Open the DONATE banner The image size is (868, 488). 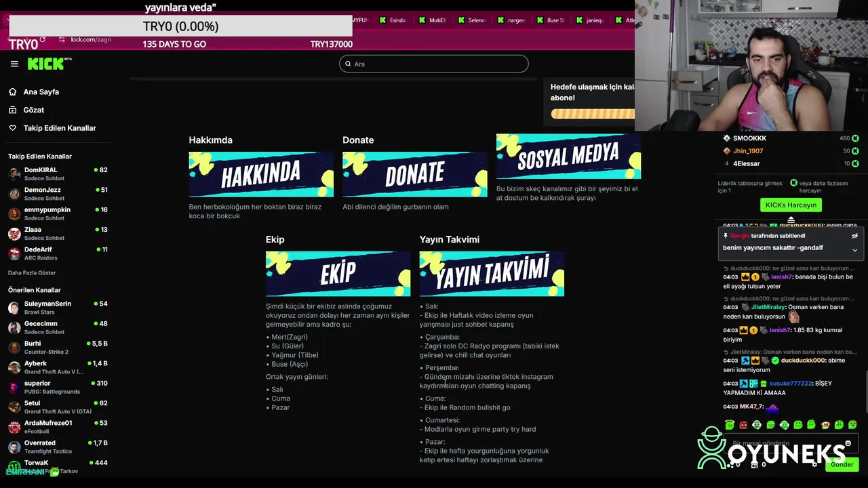pos(415,174)
